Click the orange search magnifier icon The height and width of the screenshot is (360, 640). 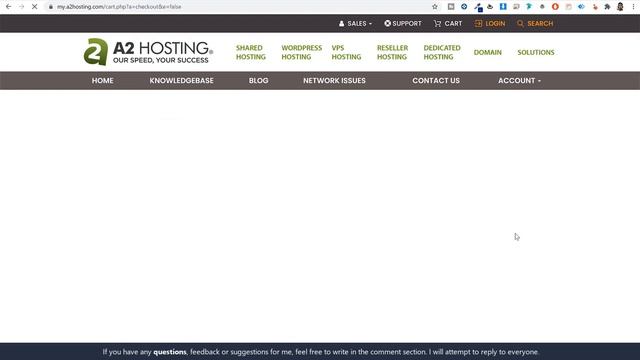point(520,24)
